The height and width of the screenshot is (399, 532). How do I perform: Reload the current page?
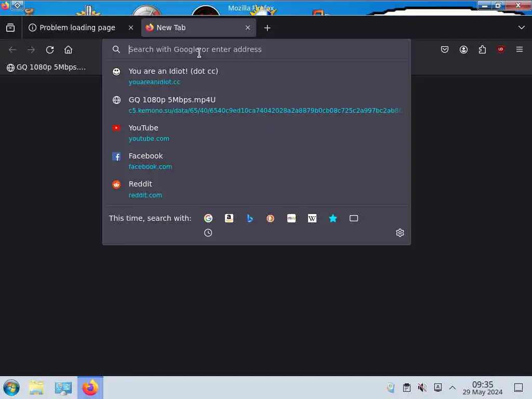(50, 50)
